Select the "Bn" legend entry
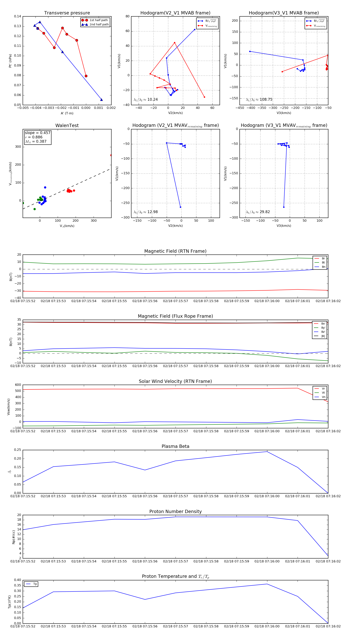Image resolution: width=351 pixels, height=644 pixels. pos(320,267)
